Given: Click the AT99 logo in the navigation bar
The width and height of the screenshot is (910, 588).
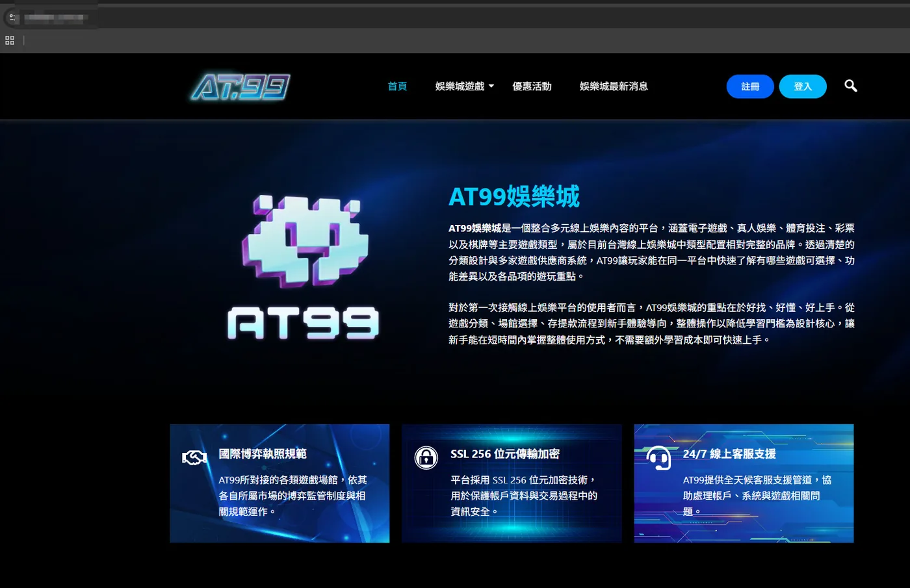Looking at the screenshot, I should click(240, 86).
